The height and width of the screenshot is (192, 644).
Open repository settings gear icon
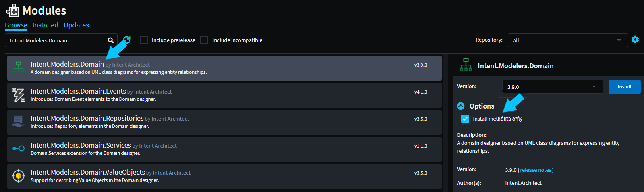pyautogui.click(x=635, y=40)
